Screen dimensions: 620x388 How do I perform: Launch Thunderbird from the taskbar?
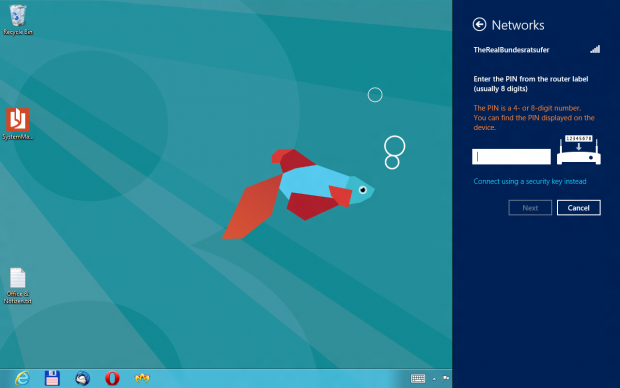[82, 378]
